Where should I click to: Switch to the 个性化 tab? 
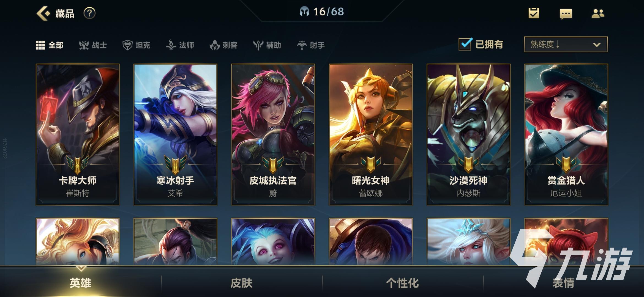point(402,283)
